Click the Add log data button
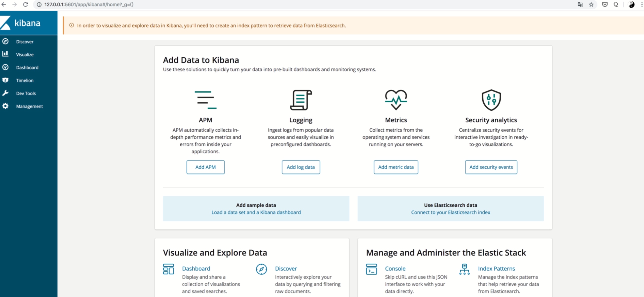The width and height of the screenshot is (644, 297). click(301, 167)
